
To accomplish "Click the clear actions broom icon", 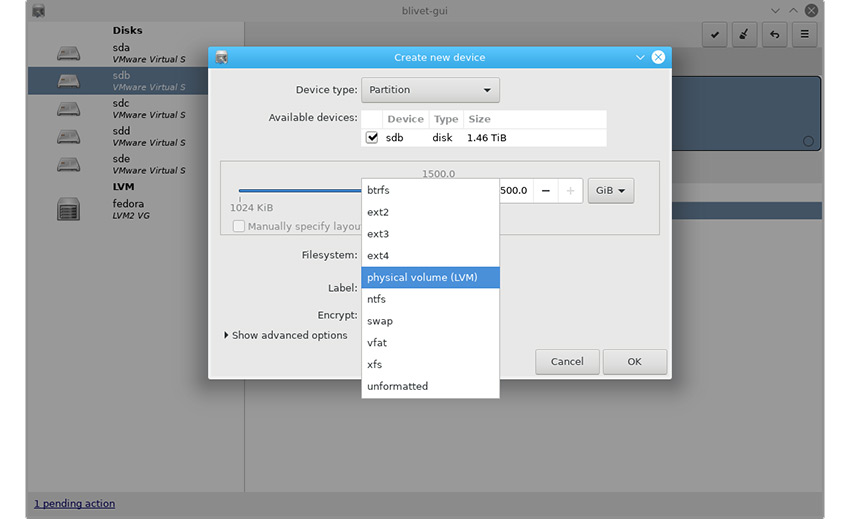I will pos(744,35).
